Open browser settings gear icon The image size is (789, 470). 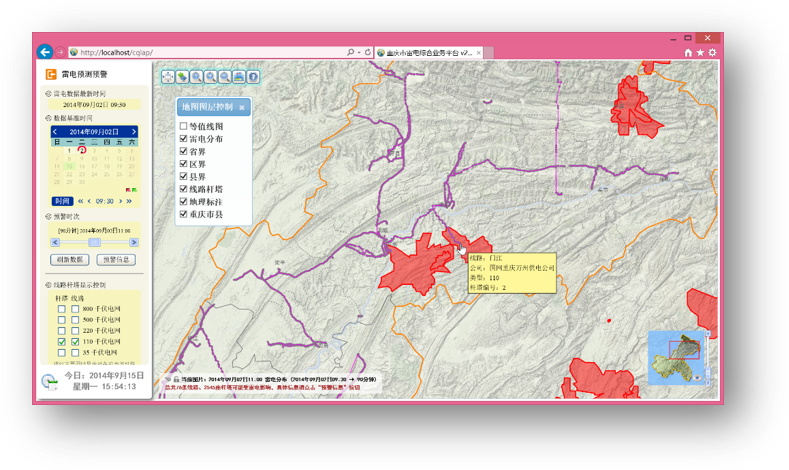click(x=712, y=52)
